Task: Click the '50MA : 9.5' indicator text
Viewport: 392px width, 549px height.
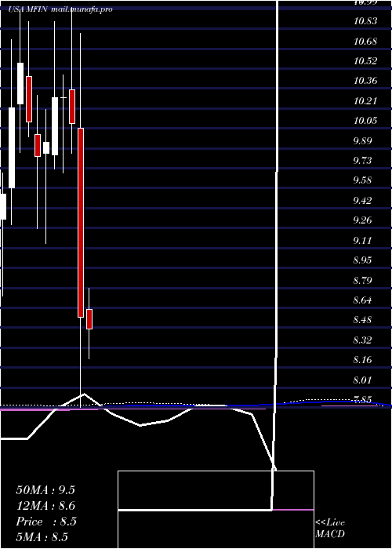Action: click(45, 490)
